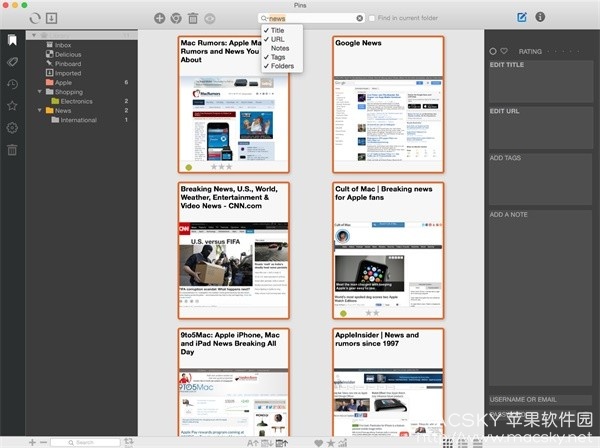Open Cult of Mac bookmark thumbnail
This screenshot has height=448, width=600.
point(388,264)
